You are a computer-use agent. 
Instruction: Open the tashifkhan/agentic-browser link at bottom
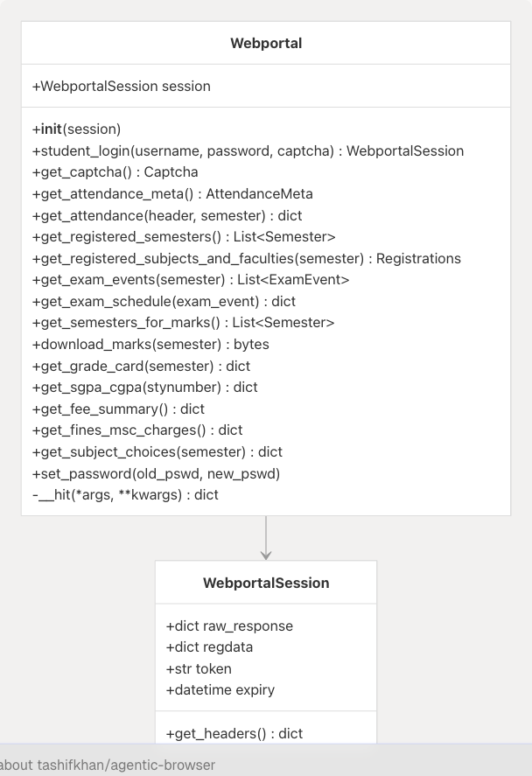pos(126,766)
